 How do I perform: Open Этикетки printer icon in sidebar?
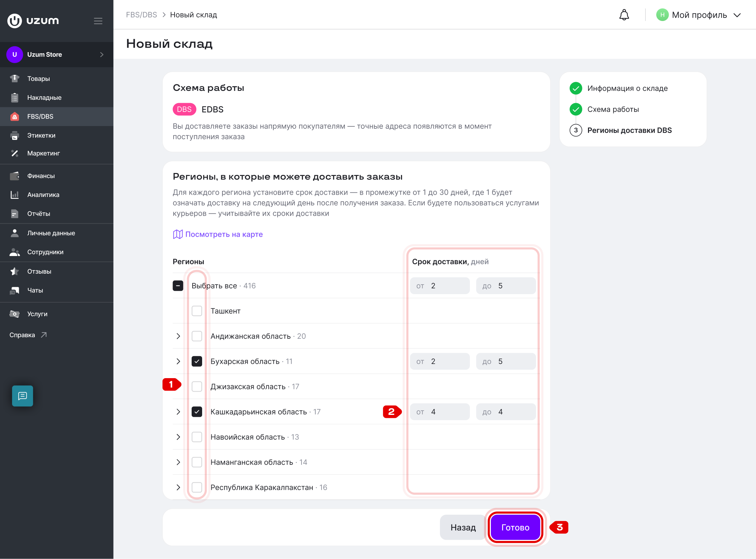[14, 135]
